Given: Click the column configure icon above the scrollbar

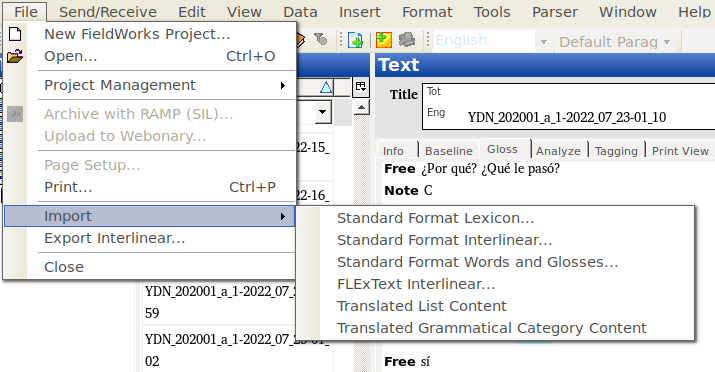Looking at the screenshot, I should click(360, 87).
